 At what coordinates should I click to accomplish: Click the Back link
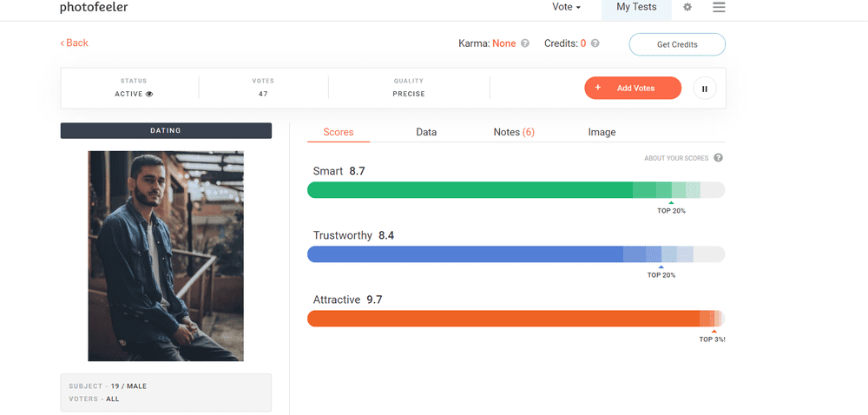pos(74,43)
